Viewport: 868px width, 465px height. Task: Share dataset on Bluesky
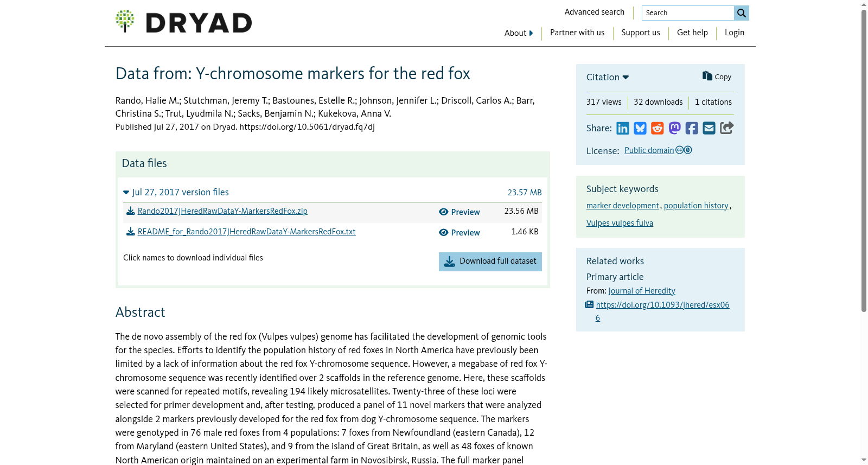click(x=640, y=128)
